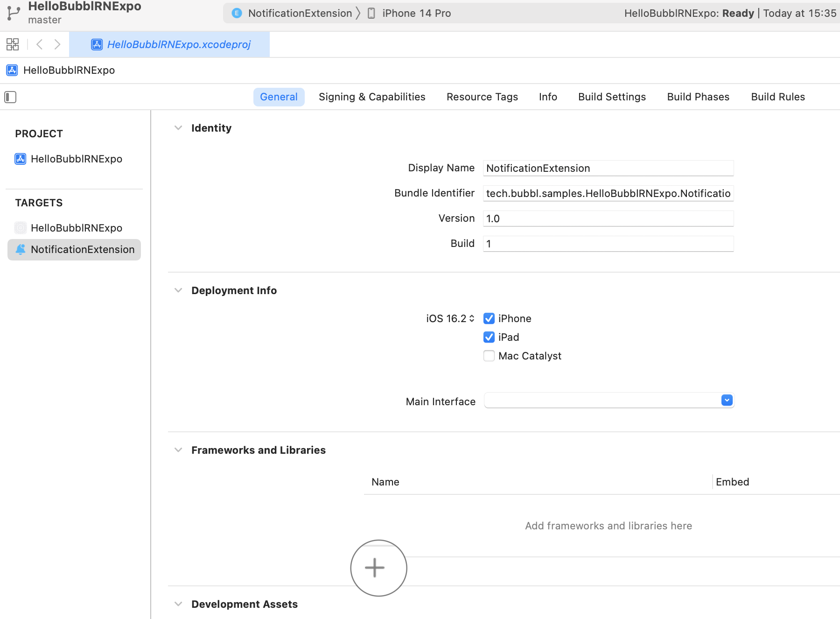This screenshot has height=619, width=840.
Task: Click the source control branch icon
Action: pyautogui.click(x=14, y=14)
